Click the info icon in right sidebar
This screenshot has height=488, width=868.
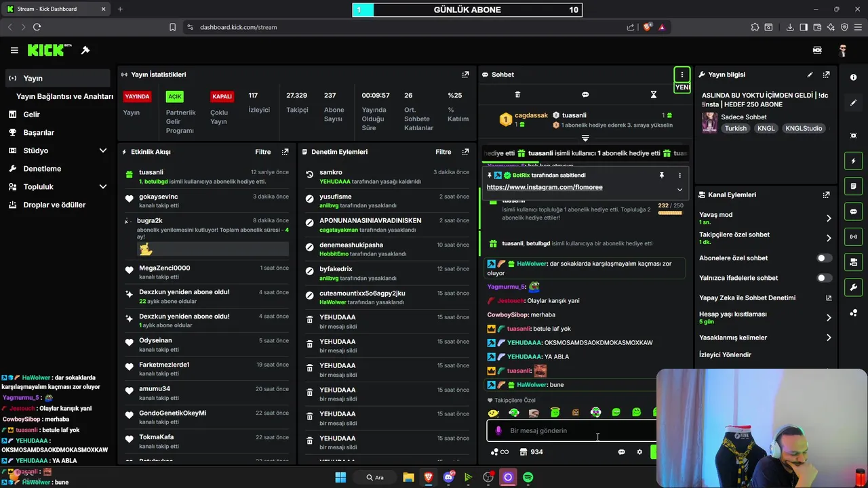853,77
